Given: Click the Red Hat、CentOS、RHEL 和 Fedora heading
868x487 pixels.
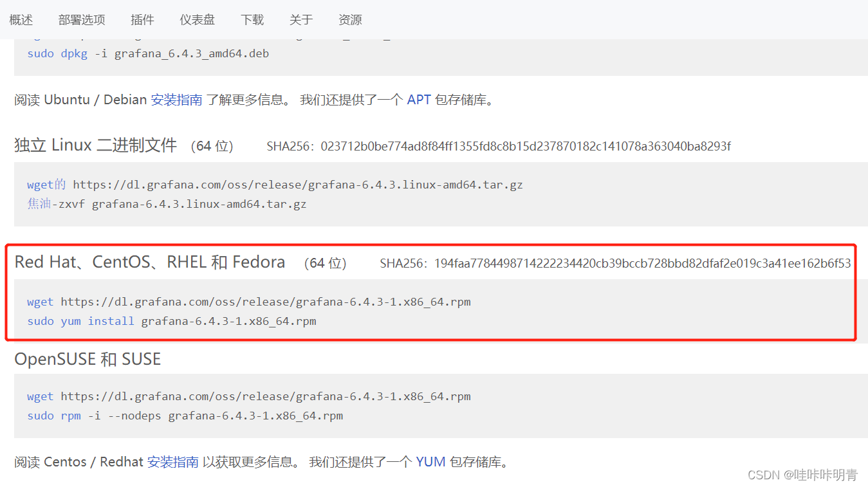Looking at the screenshot, I should (150, 262).
